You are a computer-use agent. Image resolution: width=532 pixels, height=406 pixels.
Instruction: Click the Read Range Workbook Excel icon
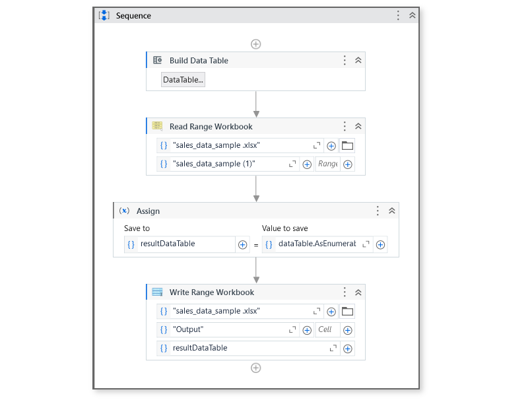point(157,126)
